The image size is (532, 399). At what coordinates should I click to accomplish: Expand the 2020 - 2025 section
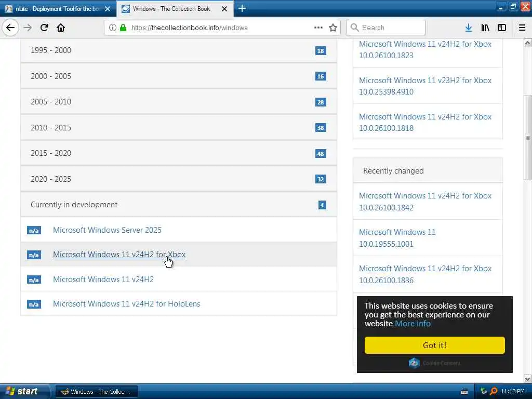[x=179, y=179]
